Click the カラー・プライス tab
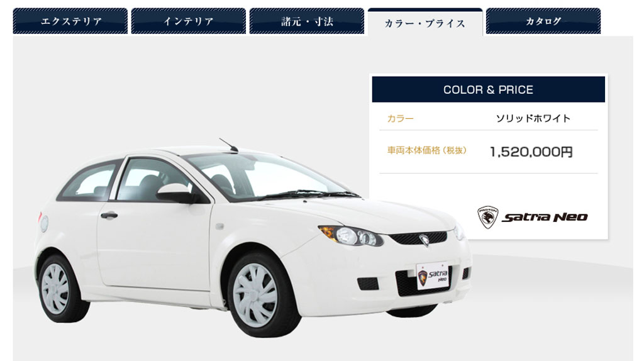This screenshot has width=644, height=361. pos(425,22)
